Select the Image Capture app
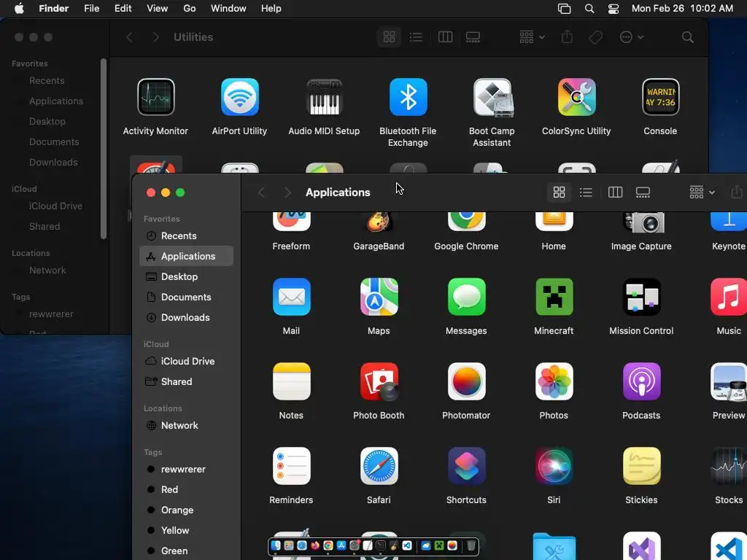 pos(642,222)
